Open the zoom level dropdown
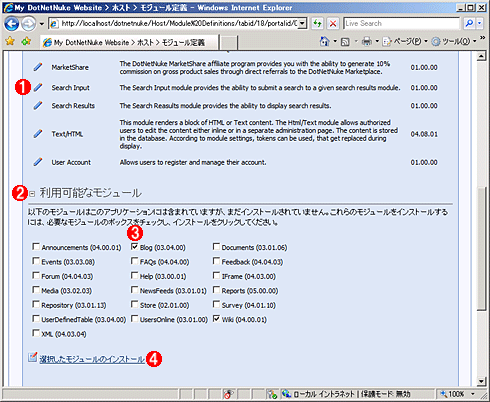Viewport: 490px width, 402px height. (473, 394)
